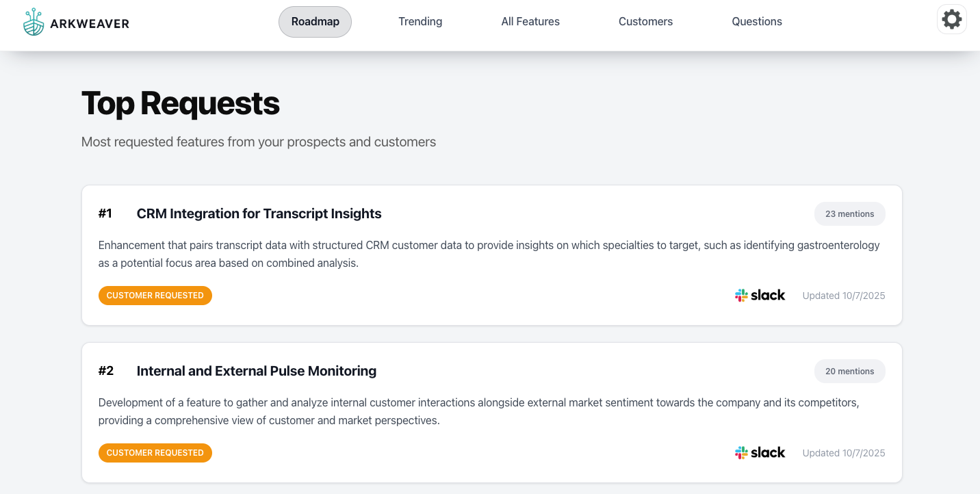980x494 pixels.
Task: Click the #1 rank number
Action: click(x=105, y=213)
